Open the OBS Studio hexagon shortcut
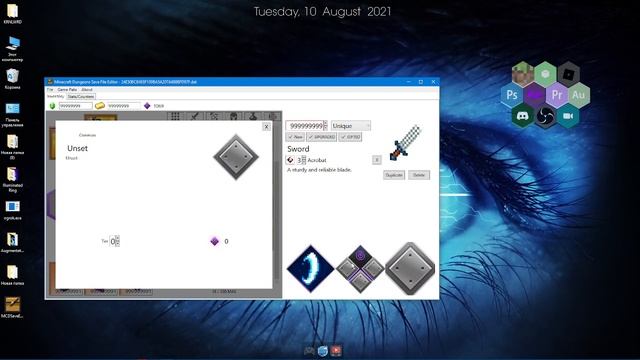640x360 pixels. click(x=545, y=116)
